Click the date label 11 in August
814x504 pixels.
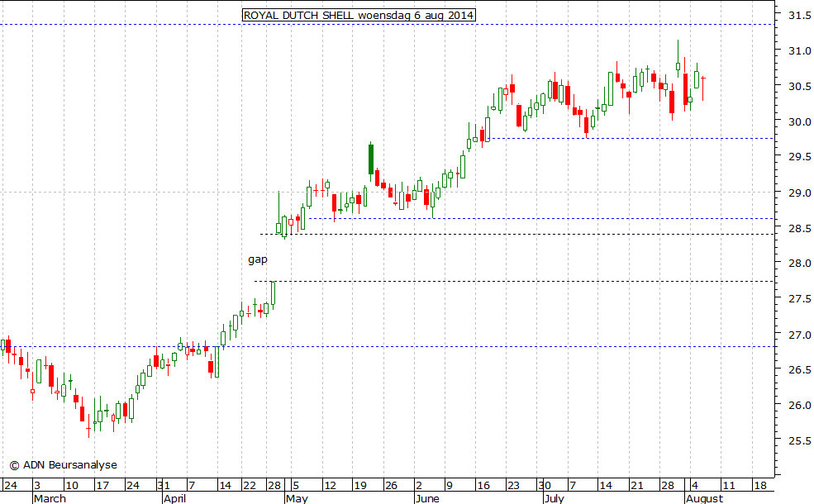[x=729, y=486]
